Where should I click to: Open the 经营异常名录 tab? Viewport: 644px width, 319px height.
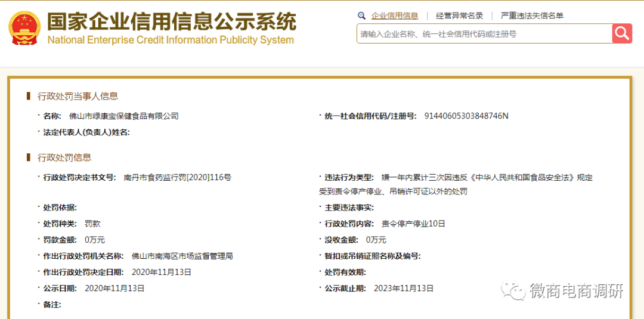pos(459,16)
